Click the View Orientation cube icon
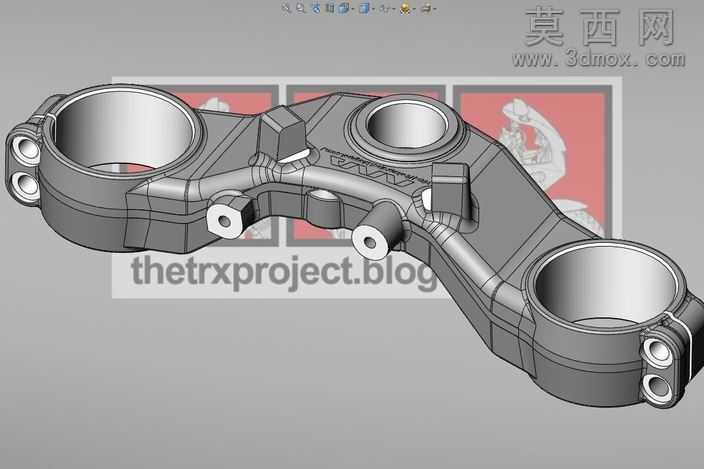This screenshot has height=469, width=704. (343, 8)
